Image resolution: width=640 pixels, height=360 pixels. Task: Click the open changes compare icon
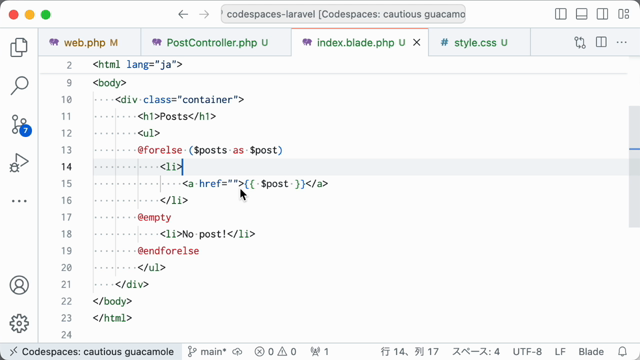pos(580,42)
